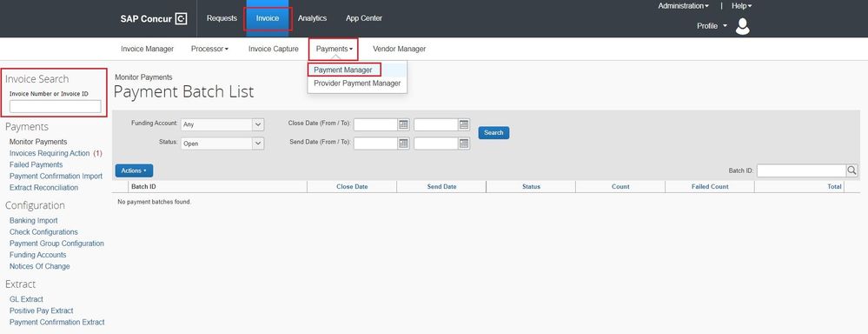Open the Funding Account dropdown
The image size is (868, 334).
(x=222, y=124)
